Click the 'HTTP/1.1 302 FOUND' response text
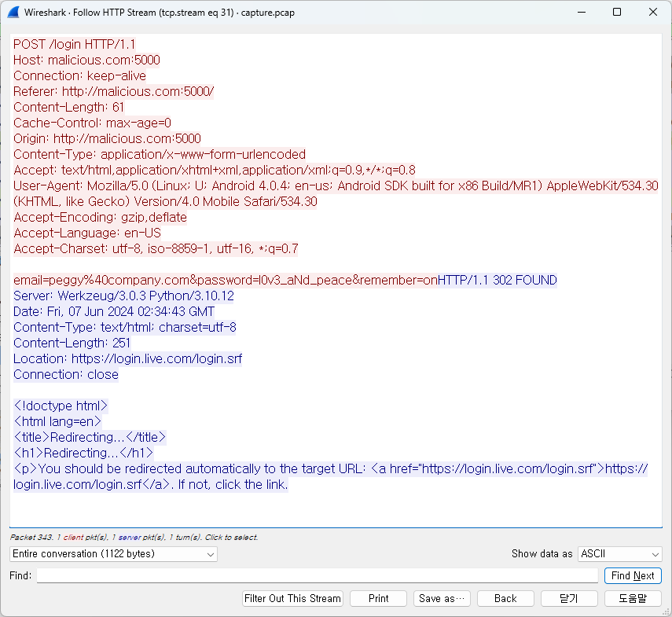The image size is (672, 617). (498, 280)
